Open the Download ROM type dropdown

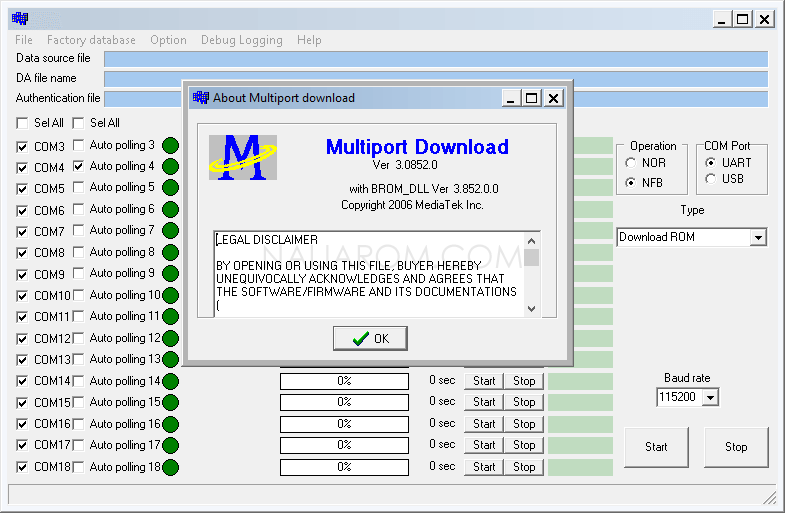tap(758, 237)
